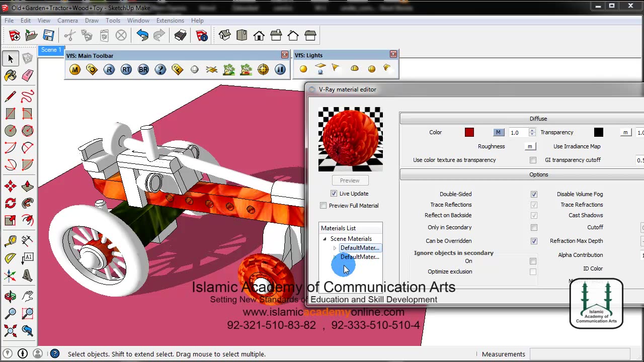
Task: Enable Preview Full Material checkbox
Action: coord(324,206)
